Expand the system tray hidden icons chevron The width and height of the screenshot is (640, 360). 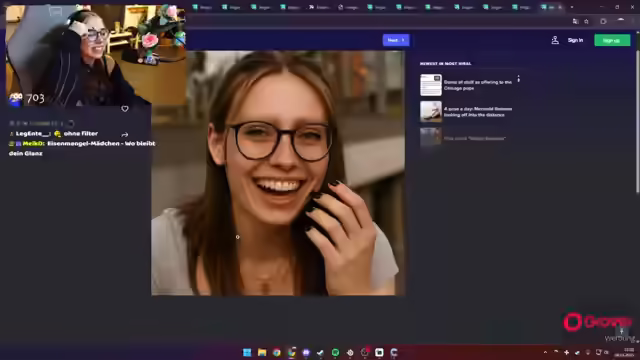545,352
